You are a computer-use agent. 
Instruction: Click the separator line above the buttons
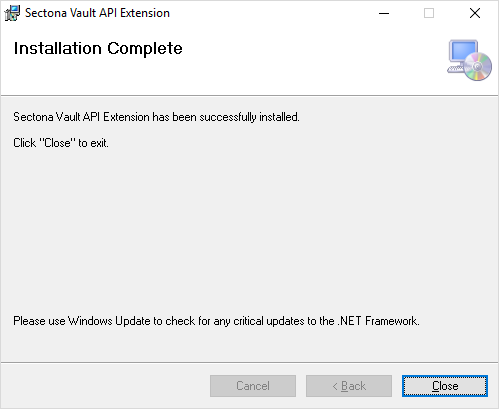pos(249,362)
